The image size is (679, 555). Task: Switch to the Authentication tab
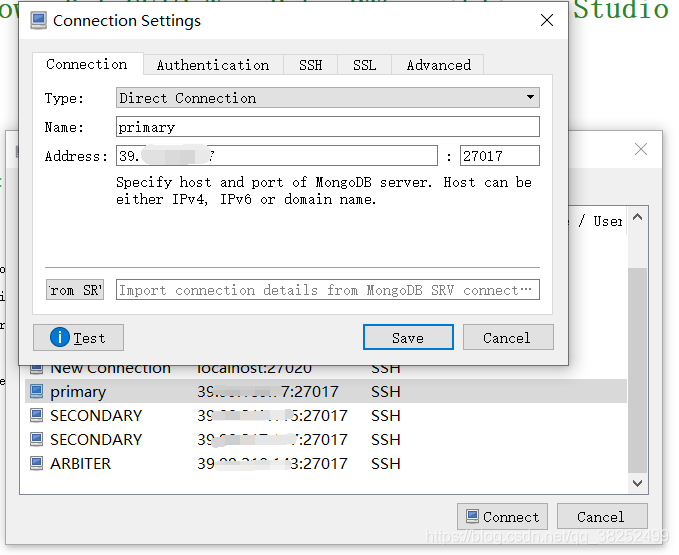click(213, 65)
